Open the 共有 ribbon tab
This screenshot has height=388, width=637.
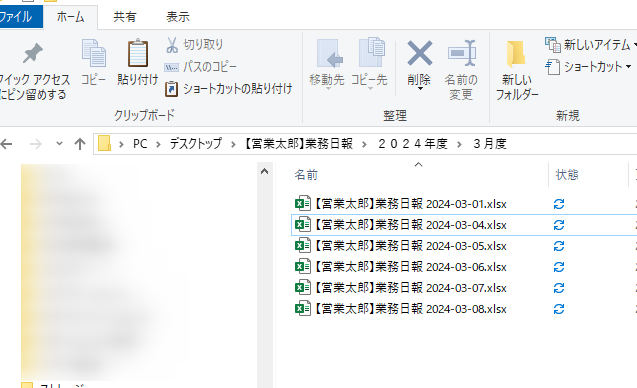tap(124, 17)
